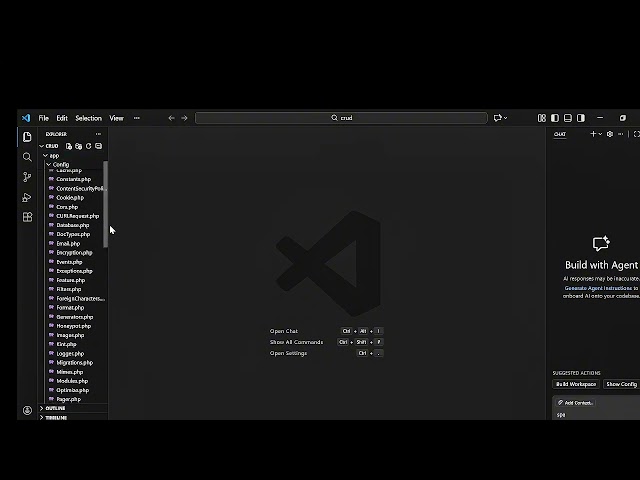The height and width of the screenshot is (480, 640).
Task: Open Explorer panel more actions ellipsis
Action: 98,134
